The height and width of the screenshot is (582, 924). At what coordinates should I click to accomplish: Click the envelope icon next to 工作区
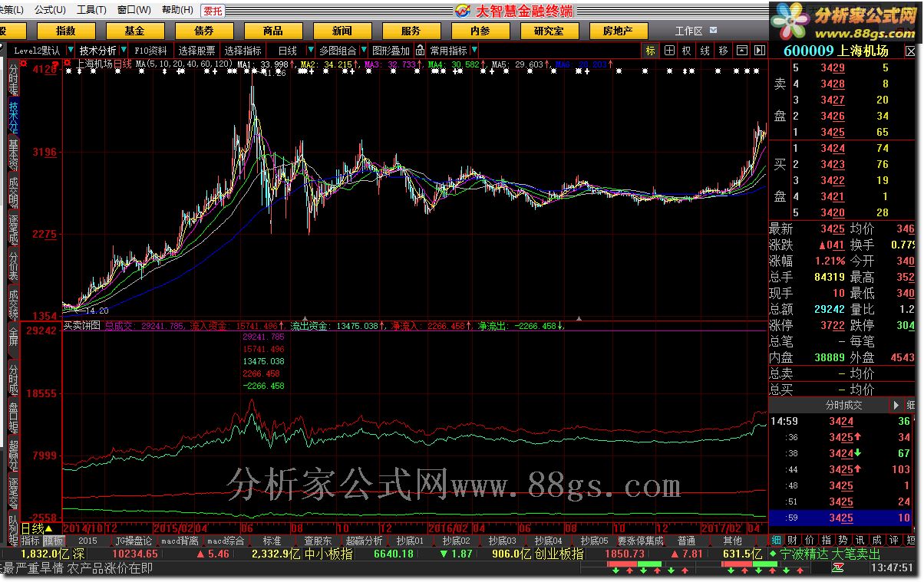714,31
